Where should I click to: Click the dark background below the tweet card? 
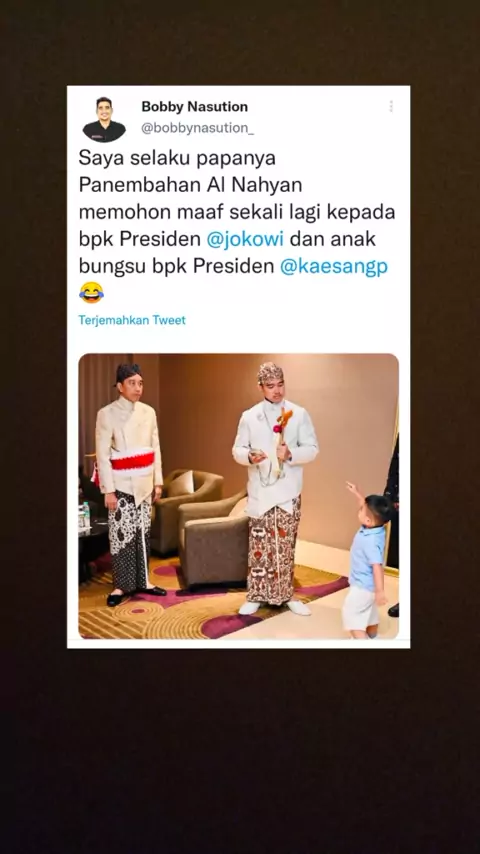pyautogui.click(x=240, y=752)
